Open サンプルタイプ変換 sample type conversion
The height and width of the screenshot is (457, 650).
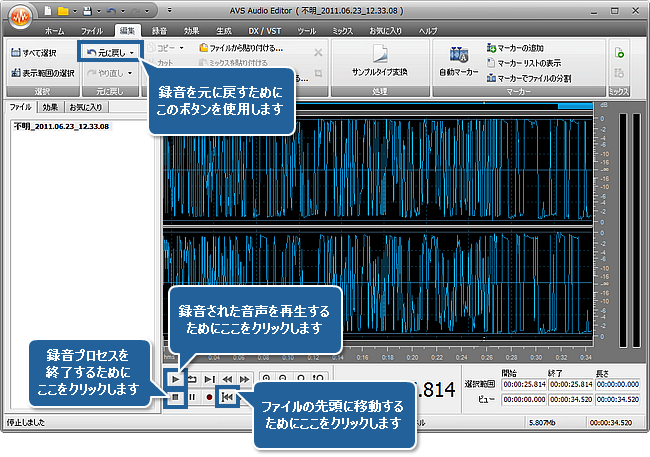pyautogui.click(x=380, y=61)
